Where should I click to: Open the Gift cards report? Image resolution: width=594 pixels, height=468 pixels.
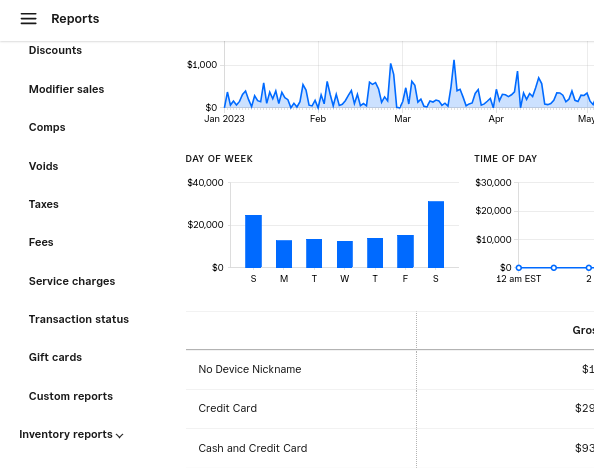point(55,357)
